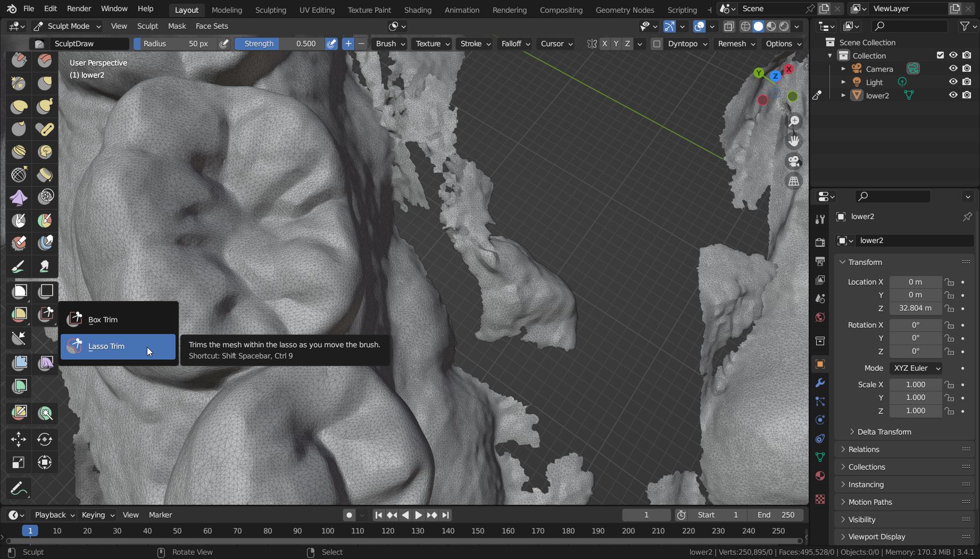The image size is (980, 559).
Task: Click the brush add direction plus button
Action: click(348, 44)
